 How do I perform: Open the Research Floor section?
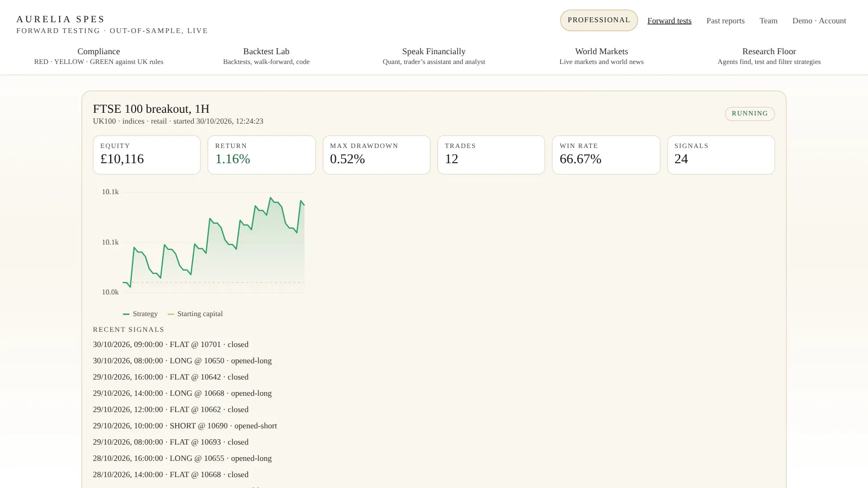point(769,56)
